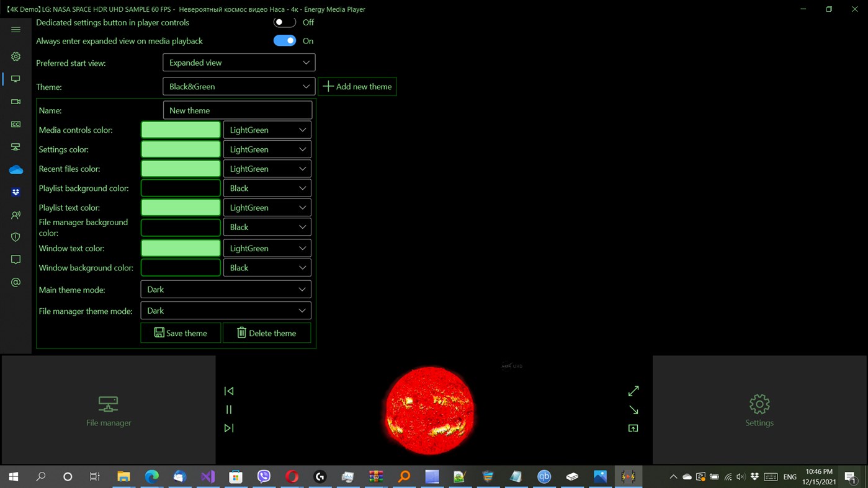Open the Dropbox integration icon
Viewport: 868px width, 488px height.
(x=16, y=192)
